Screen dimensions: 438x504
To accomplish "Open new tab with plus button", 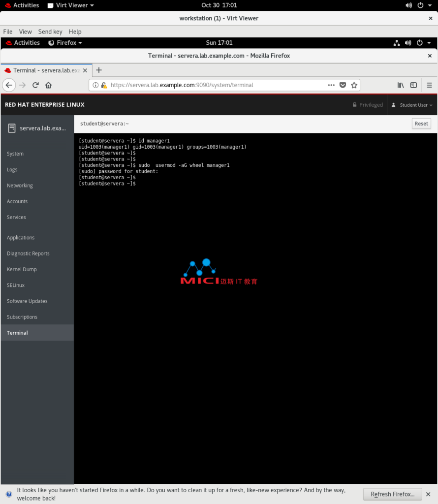I will coord(99,70).
